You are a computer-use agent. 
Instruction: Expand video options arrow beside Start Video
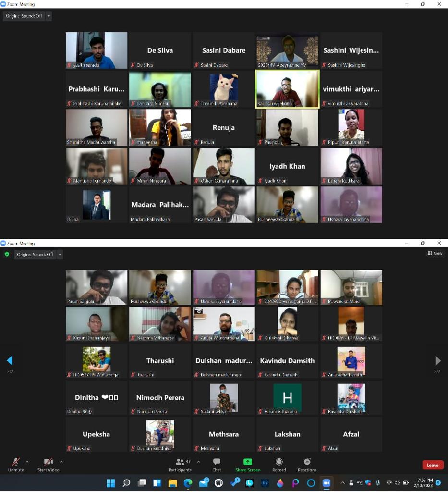tap(61, 462)
